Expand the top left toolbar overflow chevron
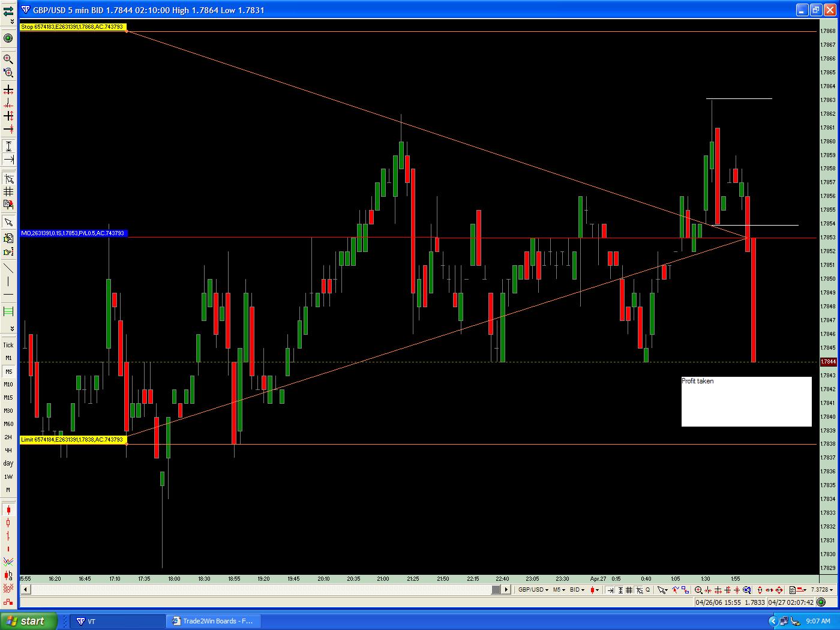Image resolution: width=840 pixels, height=630 pixels. [x=12, y=22]
